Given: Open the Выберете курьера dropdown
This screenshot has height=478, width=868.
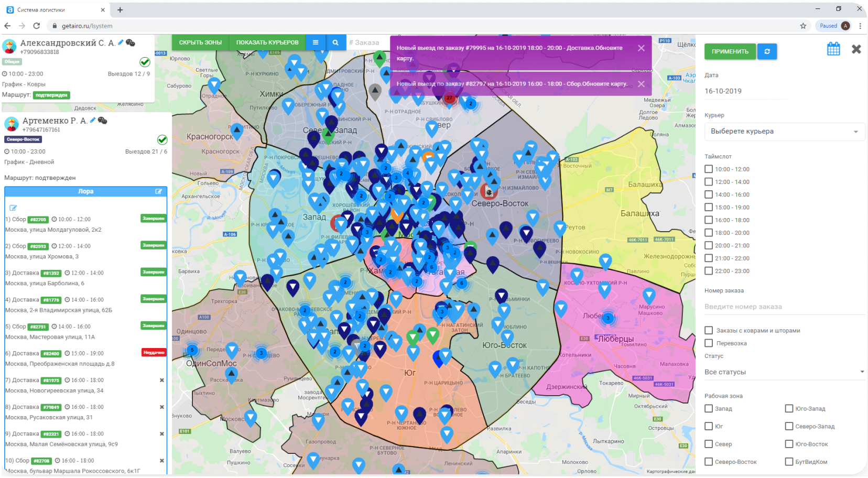Looking at the screenshot, I should tap(784, 132).
